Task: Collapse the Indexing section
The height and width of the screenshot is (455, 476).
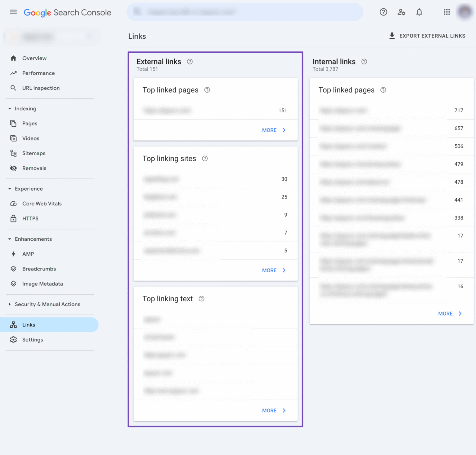Action: pyautogui.click(x=10, y=109)
